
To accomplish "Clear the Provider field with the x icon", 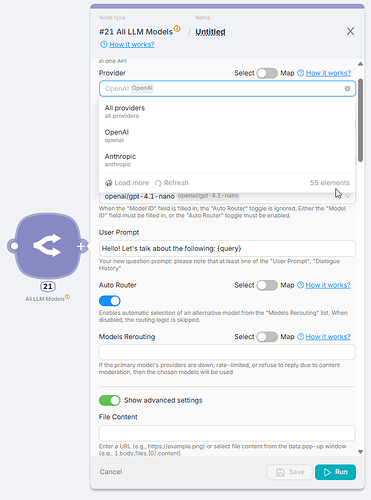I will tap(347, 88).
